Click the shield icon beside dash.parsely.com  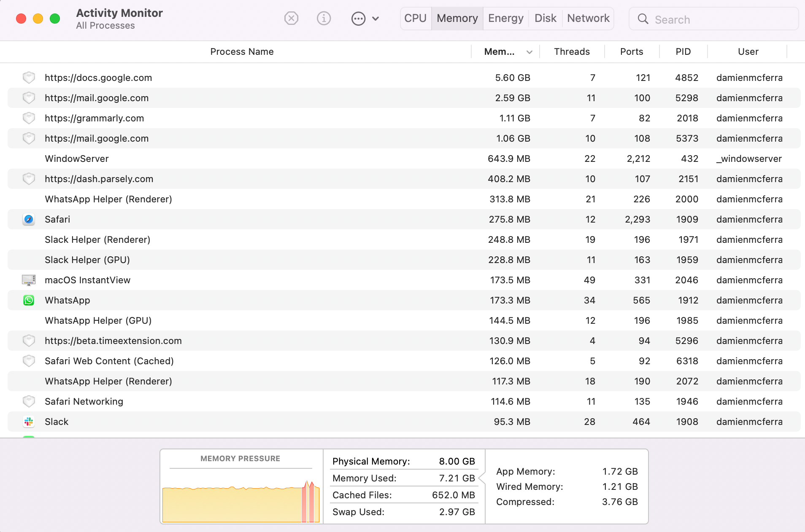coord(29,179)
